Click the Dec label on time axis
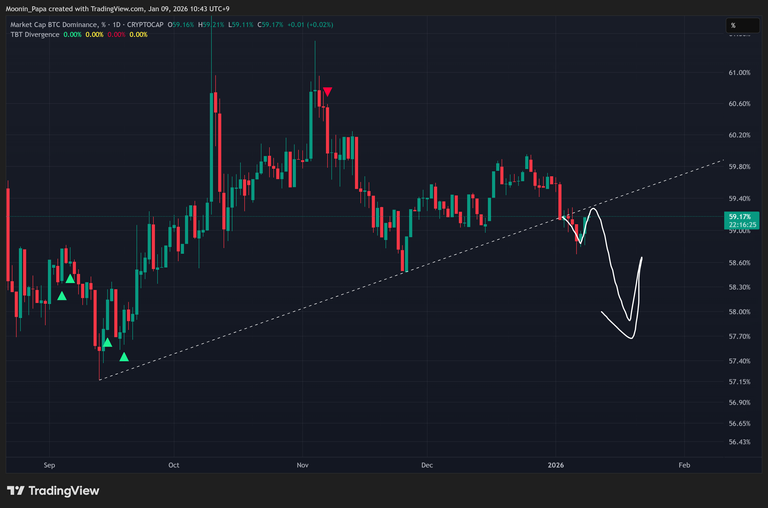The height and width of the screenshot is (508, 768). click(427, 465)
